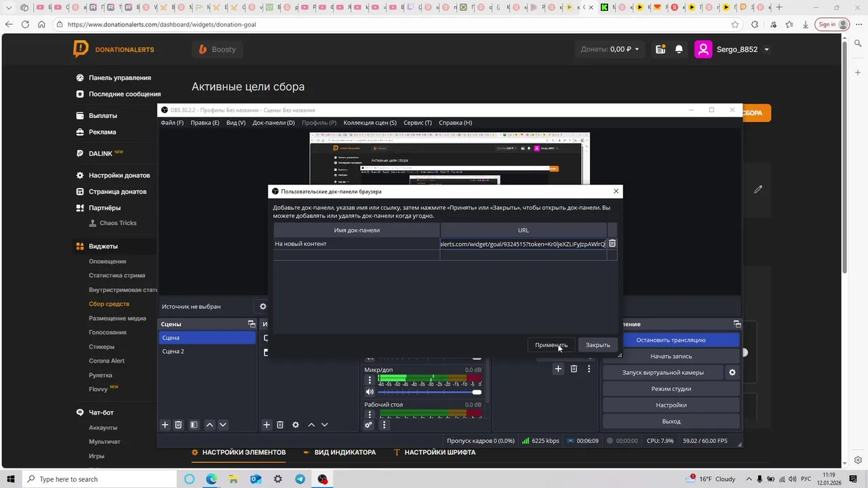
Task: Open transition properties dots menu
Action: [x=589, y=369]
